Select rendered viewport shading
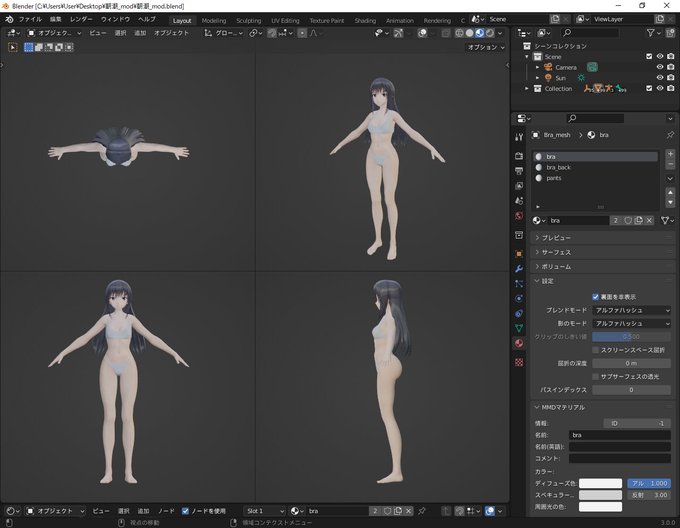 [x=490, y=33]
